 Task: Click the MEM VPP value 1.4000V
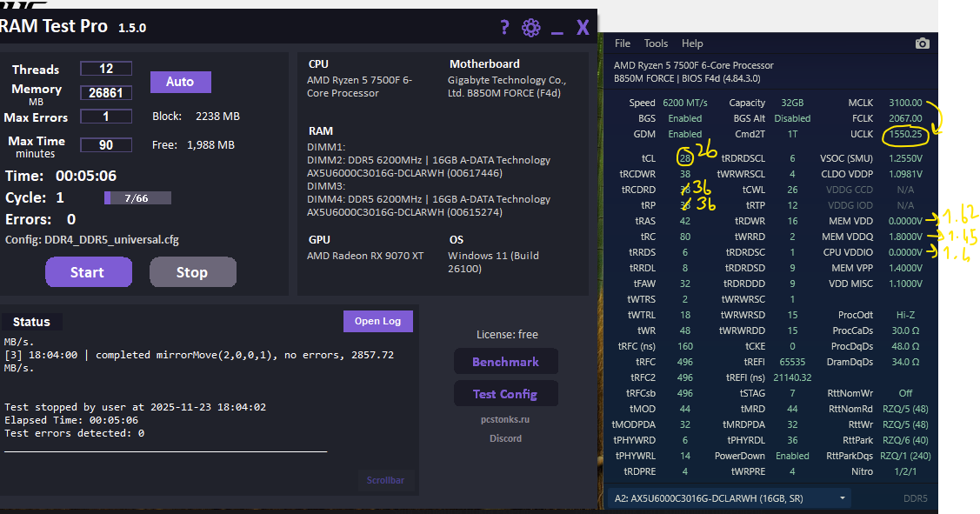tap(905, 268)
